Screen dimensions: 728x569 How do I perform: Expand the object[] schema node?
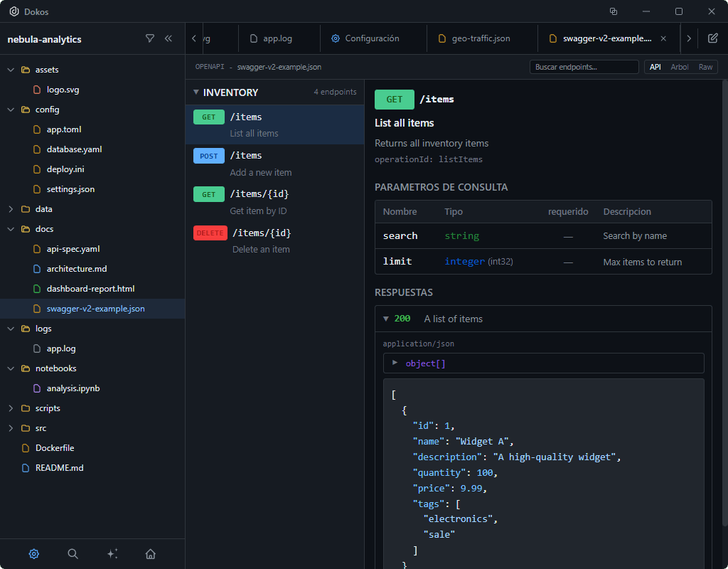point(395,363)
